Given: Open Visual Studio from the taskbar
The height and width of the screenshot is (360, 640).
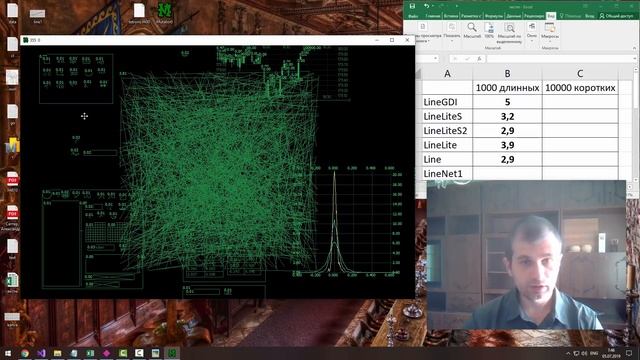Looking at the screenshot, I should [41, 353].
